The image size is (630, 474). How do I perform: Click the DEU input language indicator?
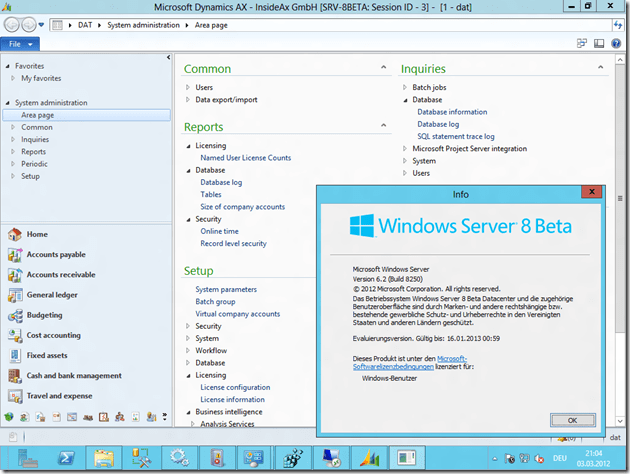click(x=559, y=458)
